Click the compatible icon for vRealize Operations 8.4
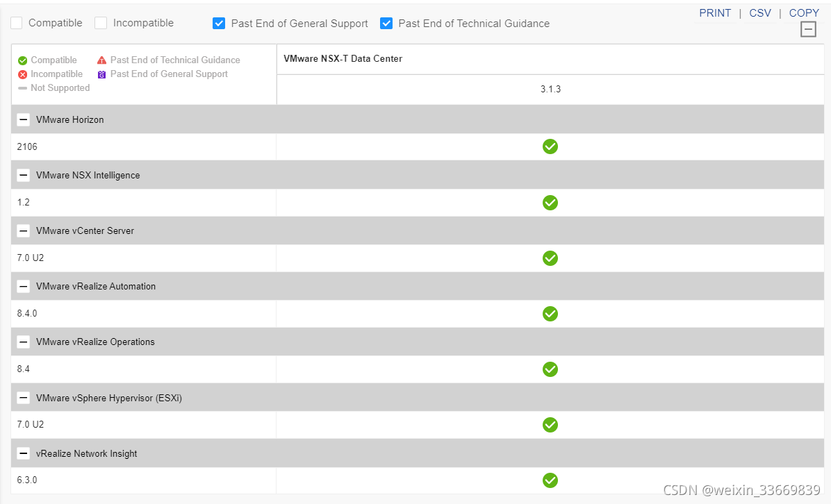This screenshot has width=831, height=504. pos(550,369)
